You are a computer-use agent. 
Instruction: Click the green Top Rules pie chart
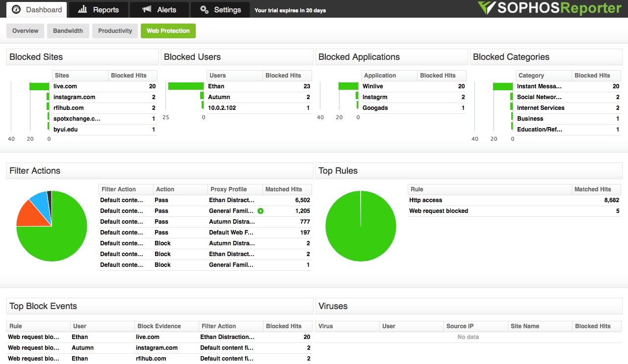361,226
